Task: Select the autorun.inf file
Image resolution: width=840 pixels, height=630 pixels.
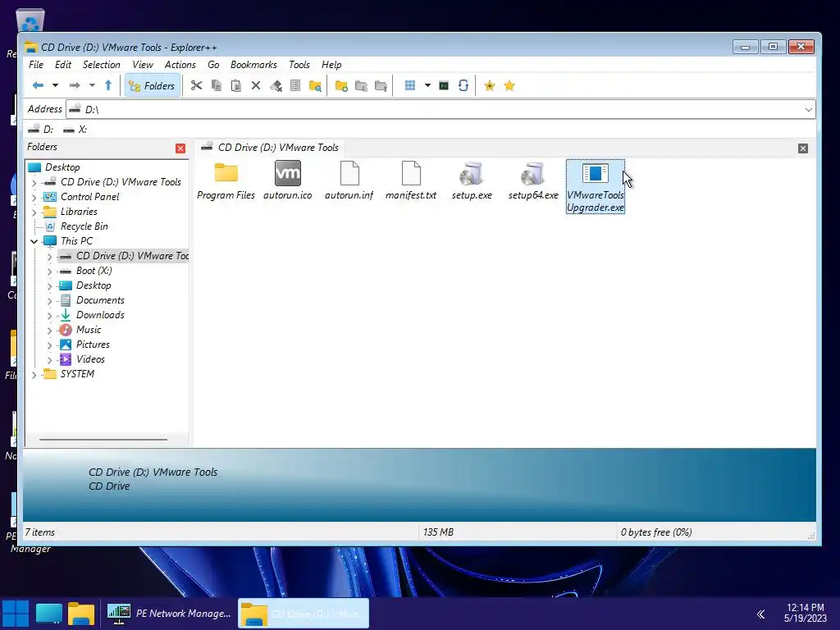Action: click(x=349, y=181)
